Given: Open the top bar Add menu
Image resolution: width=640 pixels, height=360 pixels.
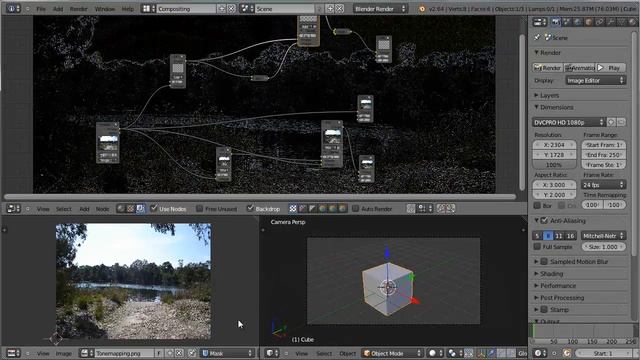Looking at the screenshot, I should pyautogui.click(x=58, y=9).
